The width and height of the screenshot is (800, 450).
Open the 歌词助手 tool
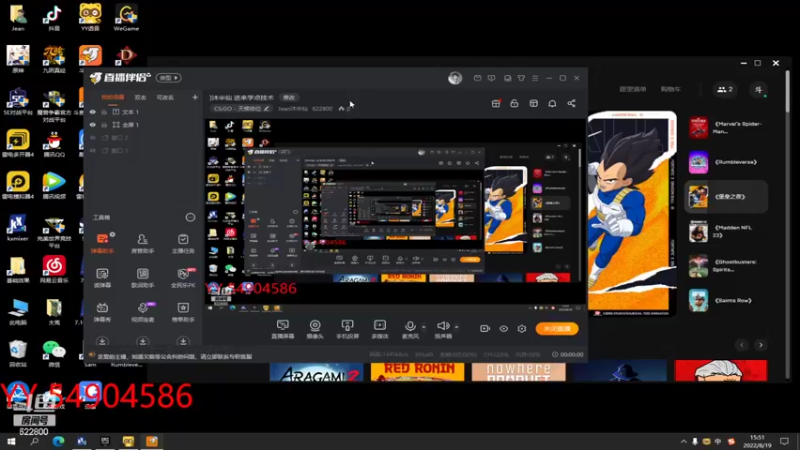[x=142, y=278]
